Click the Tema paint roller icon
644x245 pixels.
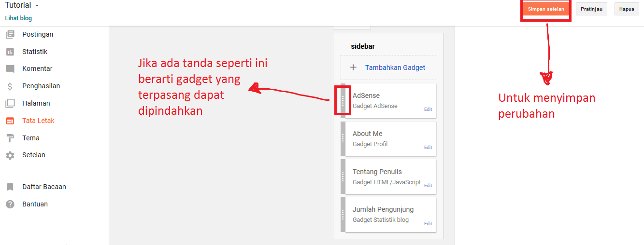(x=10, y=138)
